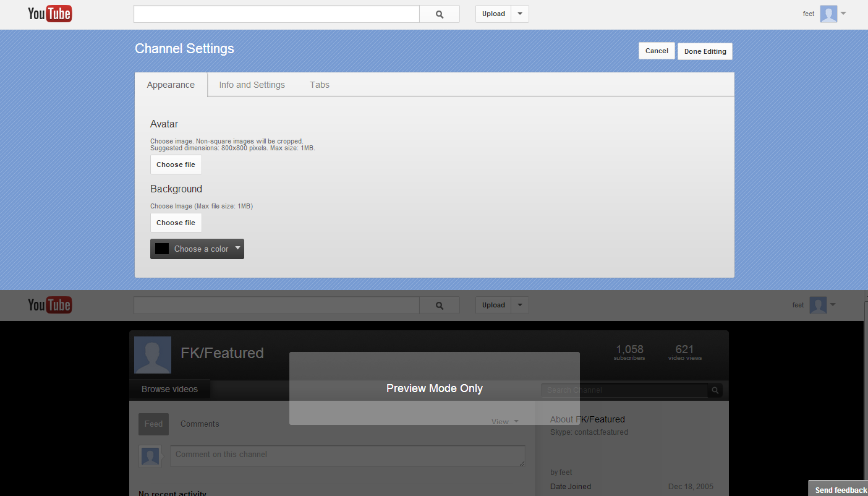868x496 pixels.
Task: Click the YouTube logo in the preview header
Action: [50, 305]
